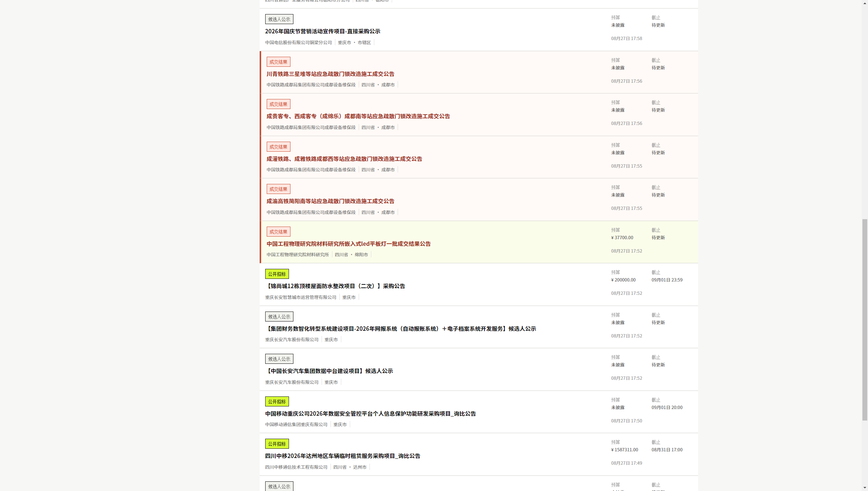The image size is (868, 491).
Task: Open the 2026年国庆节营销活动宣传项目 notice
Action: [x=322, y=31]
